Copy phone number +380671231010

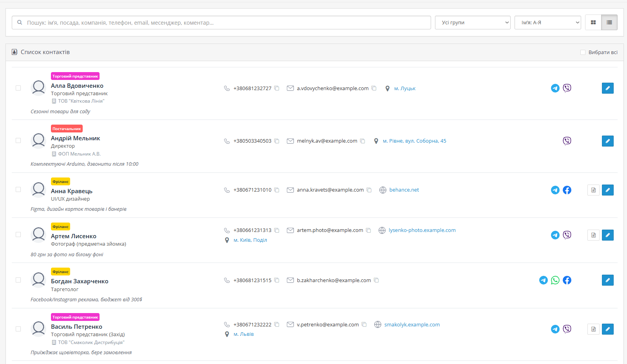click(277, 190)
